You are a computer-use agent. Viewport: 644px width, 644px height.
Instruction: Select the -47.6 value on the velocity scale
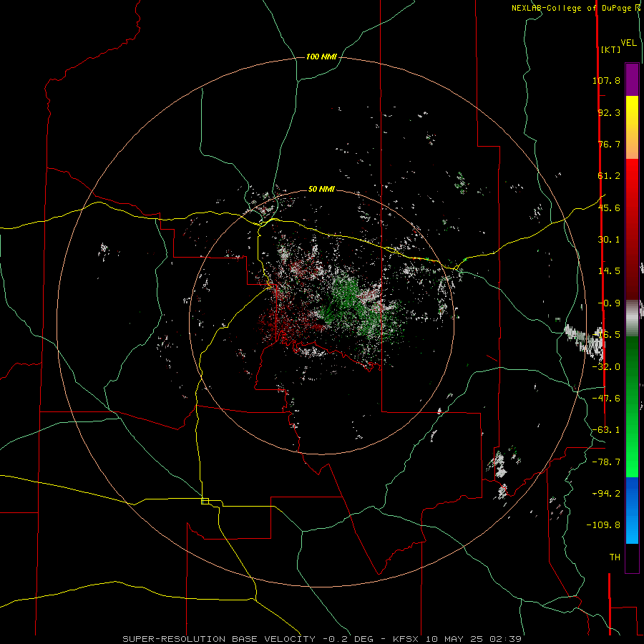(606, 399)
